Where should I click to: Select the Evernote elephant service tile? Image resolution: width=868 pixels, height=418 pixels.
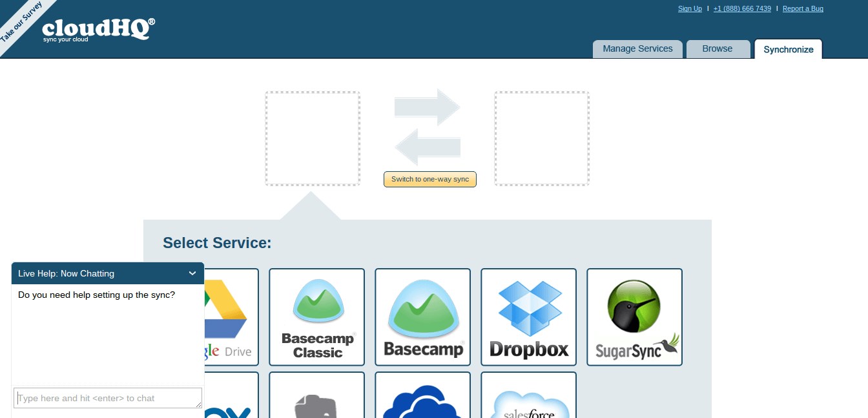point(317,395)
